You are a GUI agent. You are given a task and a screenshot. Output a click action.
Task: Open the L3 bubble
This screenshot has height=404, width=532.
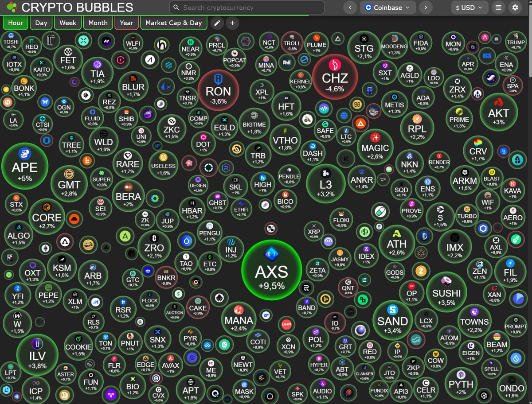point(326,184)
